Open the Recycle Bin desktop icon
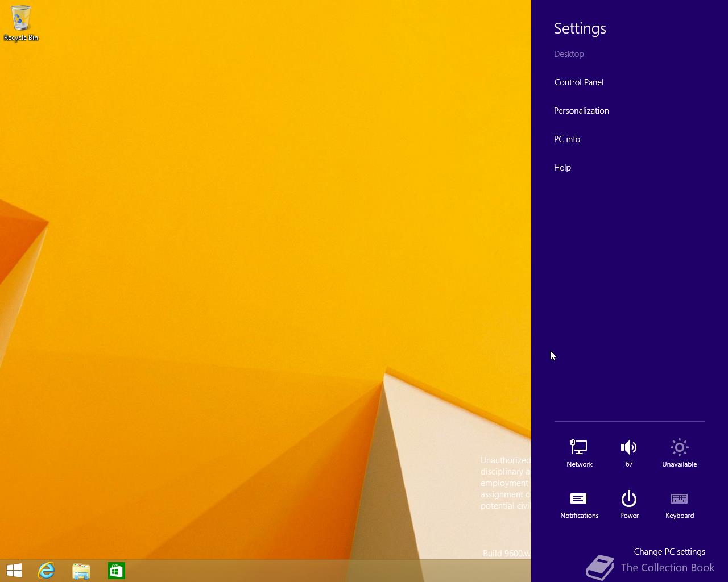 pos(21,23)
